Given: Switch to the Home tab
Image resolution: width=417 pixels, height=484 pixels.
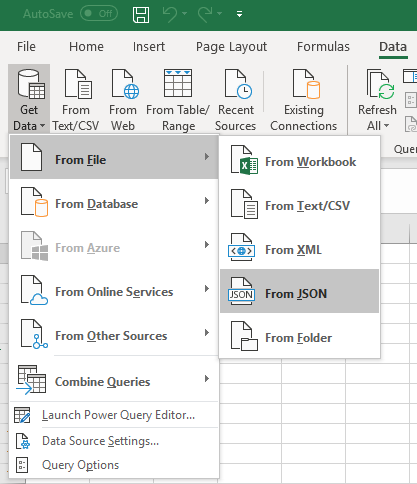Looking at the screenshot, I should [x=86, y=46].
